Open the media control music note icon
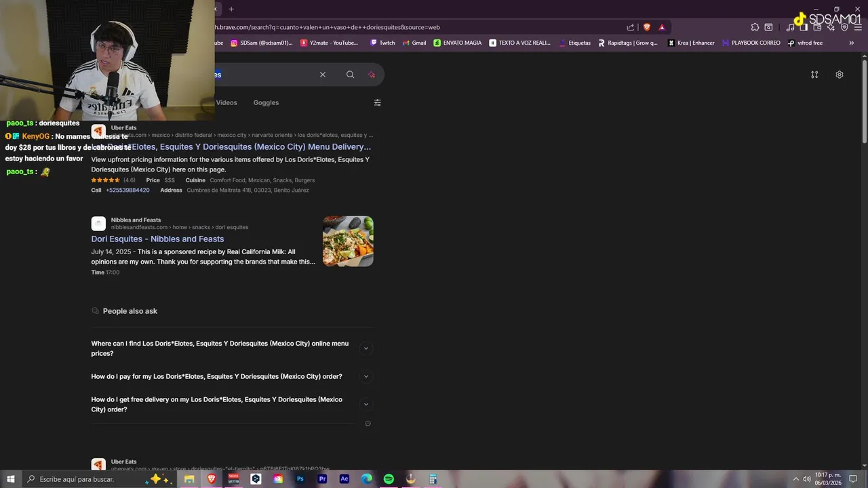 790,27
